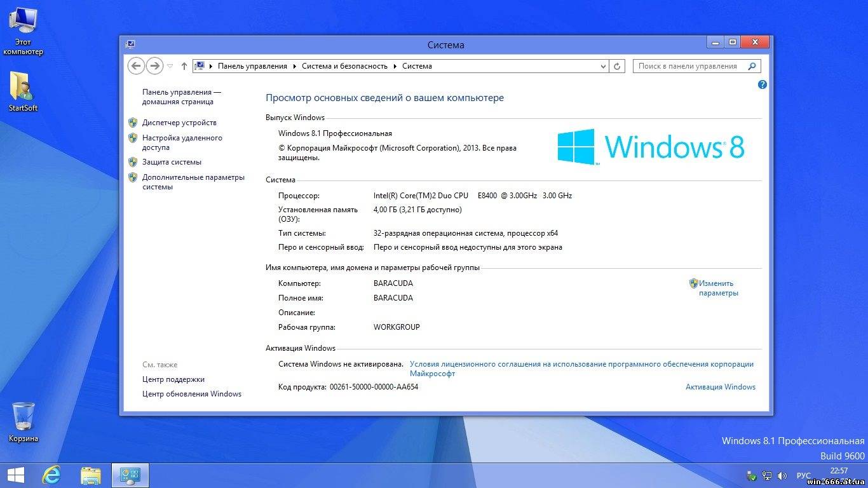Click the Windows 8.1 Профессиональная edition text

pos(335,133)
